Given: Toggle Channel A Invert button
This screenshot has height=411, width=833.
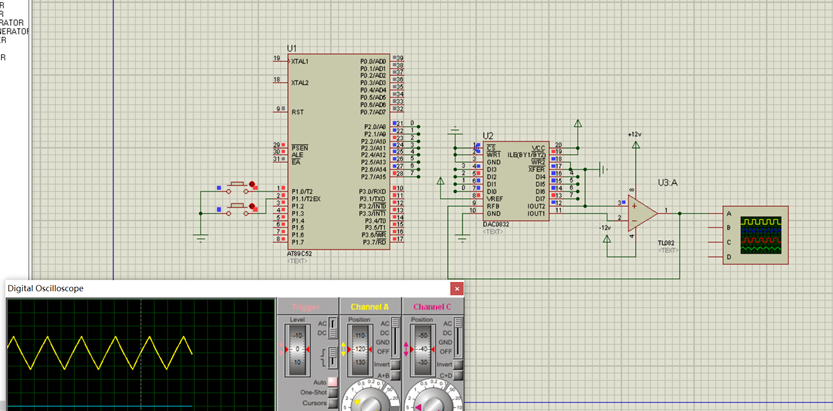Looking at the screenshot, I should click(395, 364).
